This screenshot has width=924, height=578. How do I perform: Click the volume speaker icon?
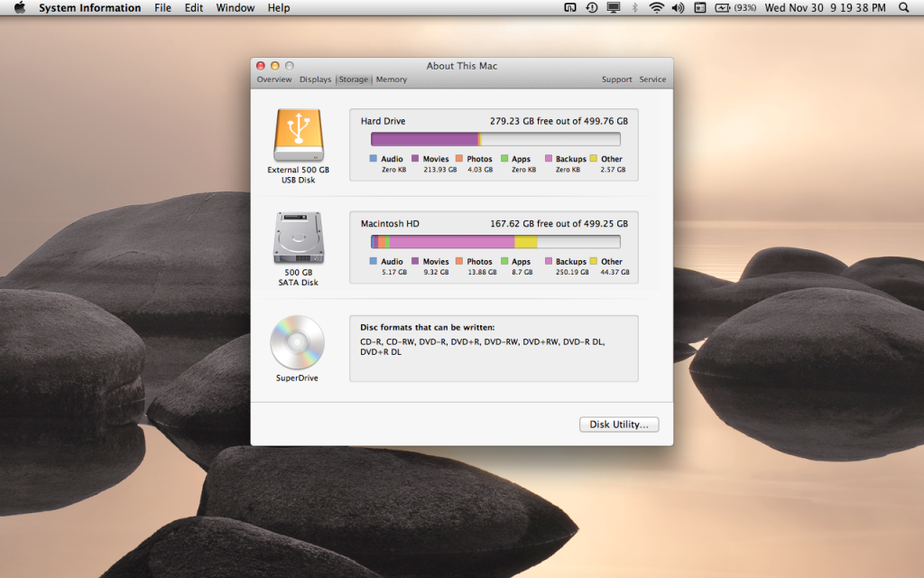[679, 7]
